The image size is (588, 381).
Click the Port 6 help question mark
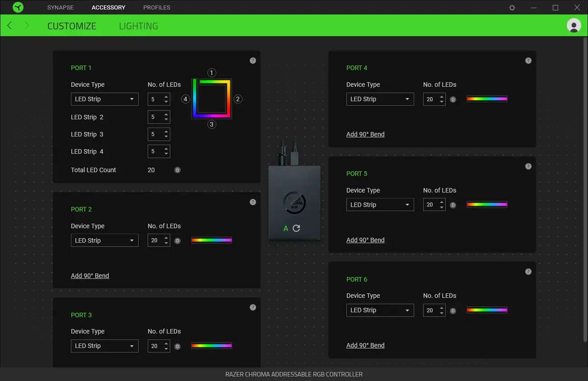tap(528, 272)
